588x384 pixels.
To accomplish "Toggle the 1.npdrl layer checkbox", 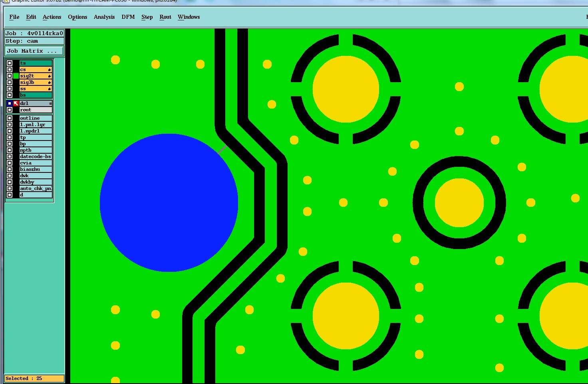I will coord(10,131).
